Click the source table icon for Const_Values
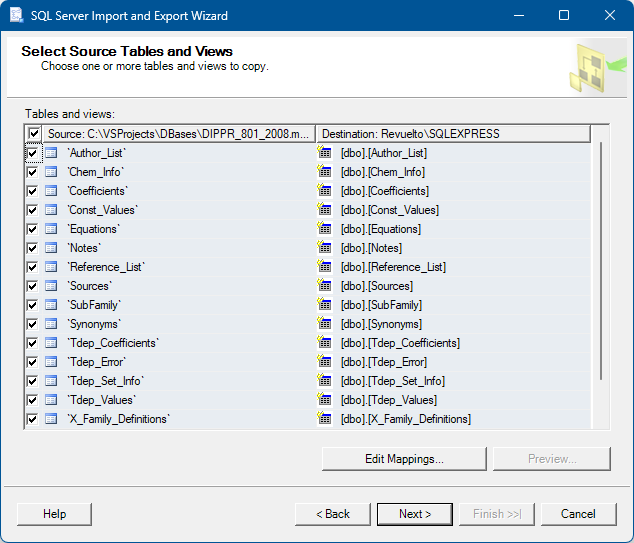Image resolution: width=634 pixels, height=543 pixels. coord(51,210)
